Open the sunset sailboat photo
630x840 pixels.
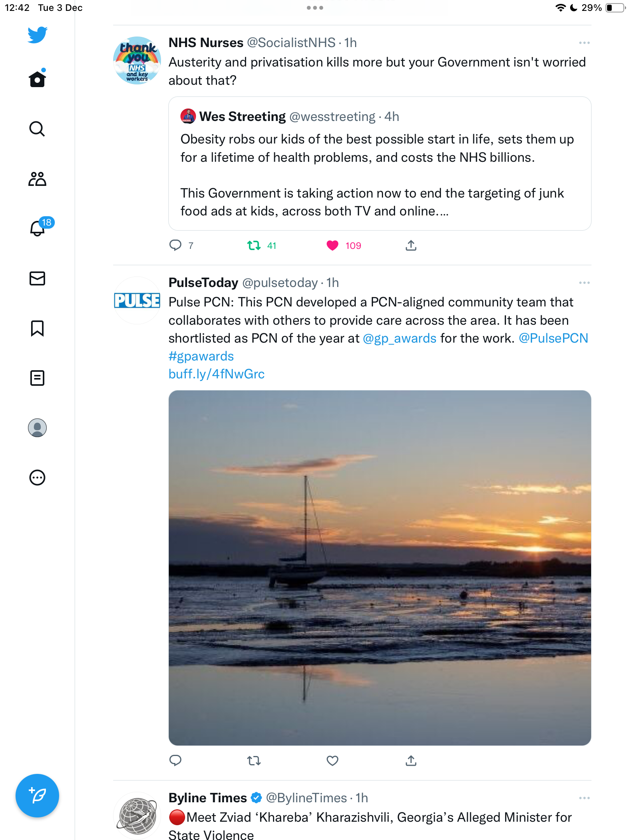pyautogui.click(x=380, y=568)
